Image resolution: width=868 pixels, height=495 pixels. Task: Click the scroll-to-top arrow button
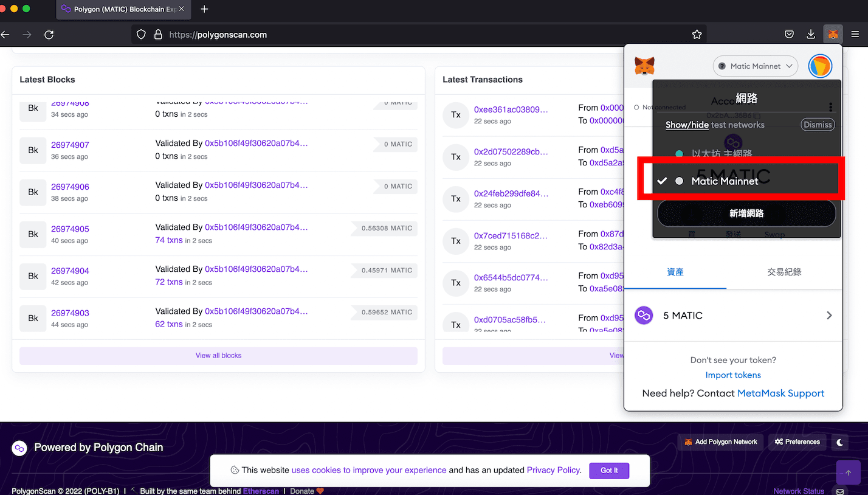(848, 472)
